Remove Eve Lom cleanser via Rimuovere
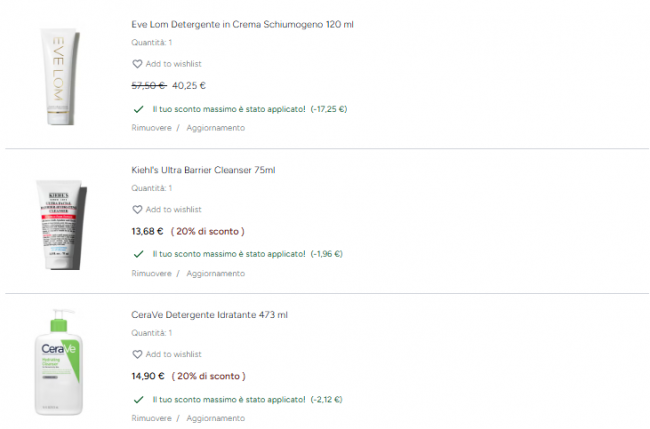Viewport: 650px width, 429px height. [151, 128]
